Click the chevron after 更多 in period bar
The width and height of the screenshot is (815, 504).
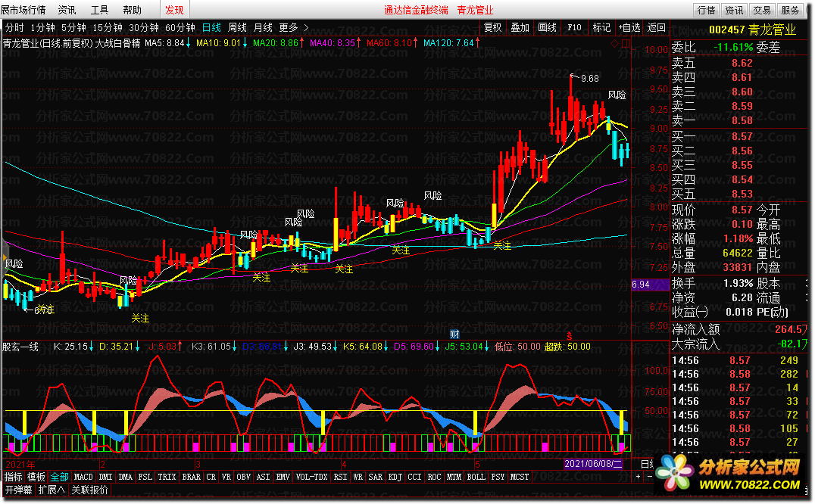coord(306,27)
